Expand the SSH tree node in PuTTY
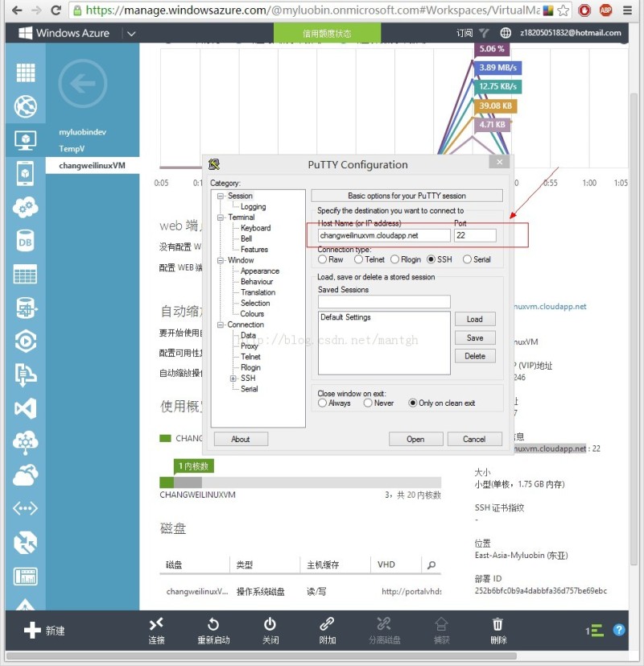Image resolution: width=644 pixels, height=666 pixels. click(x=233, y=378)
